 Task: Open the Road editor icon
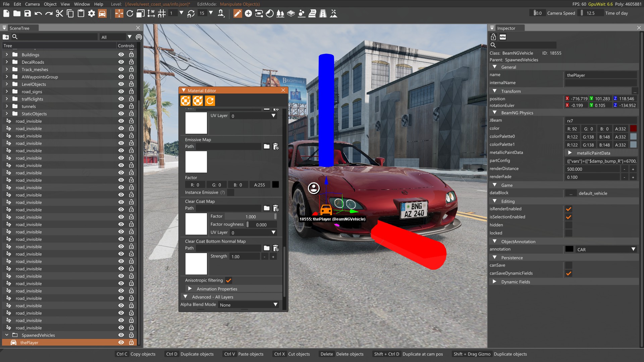pos(323,13)
